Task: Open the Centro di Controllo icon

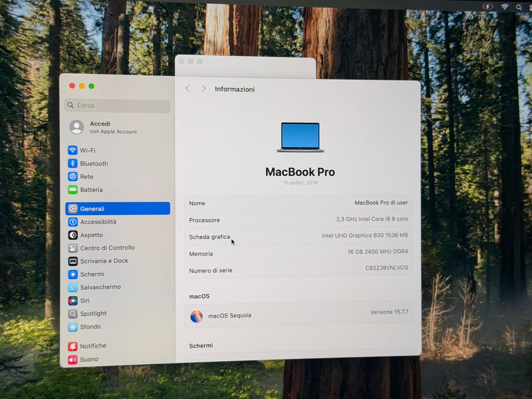Action: point(73,248)
